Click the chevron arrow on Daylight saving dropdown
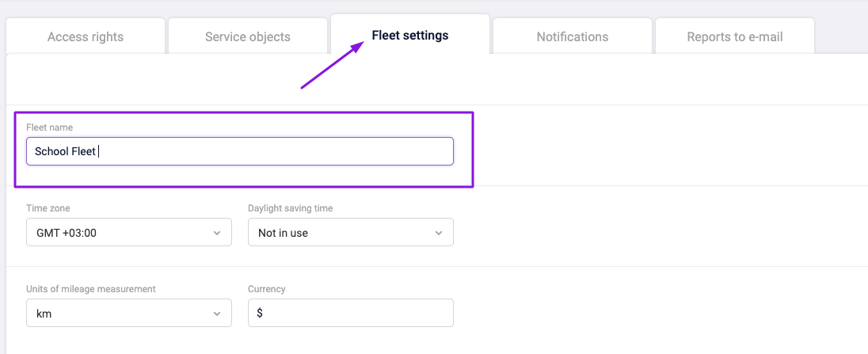Screen dimensions: 868x354 tap(440, 233)
